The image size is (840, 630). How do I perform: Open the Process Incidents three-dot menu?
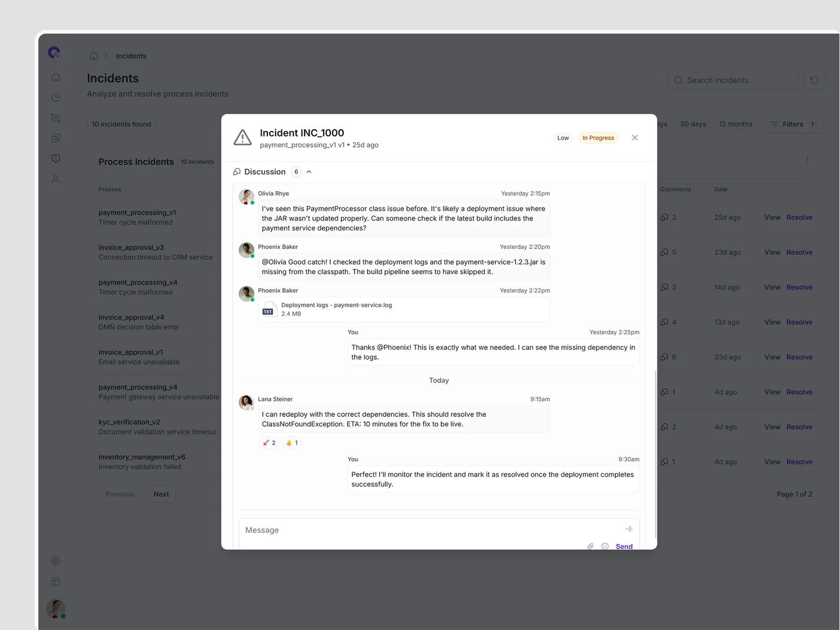point(807,160)
